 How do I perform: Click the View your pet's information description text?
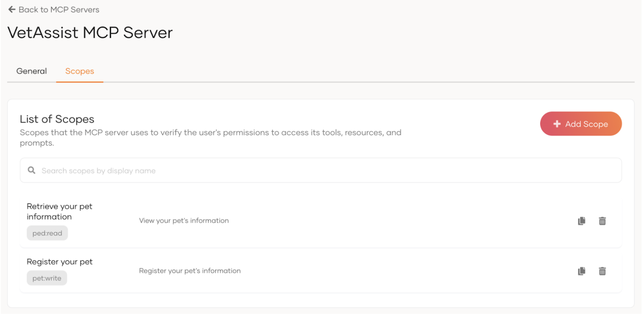[184, 220]
